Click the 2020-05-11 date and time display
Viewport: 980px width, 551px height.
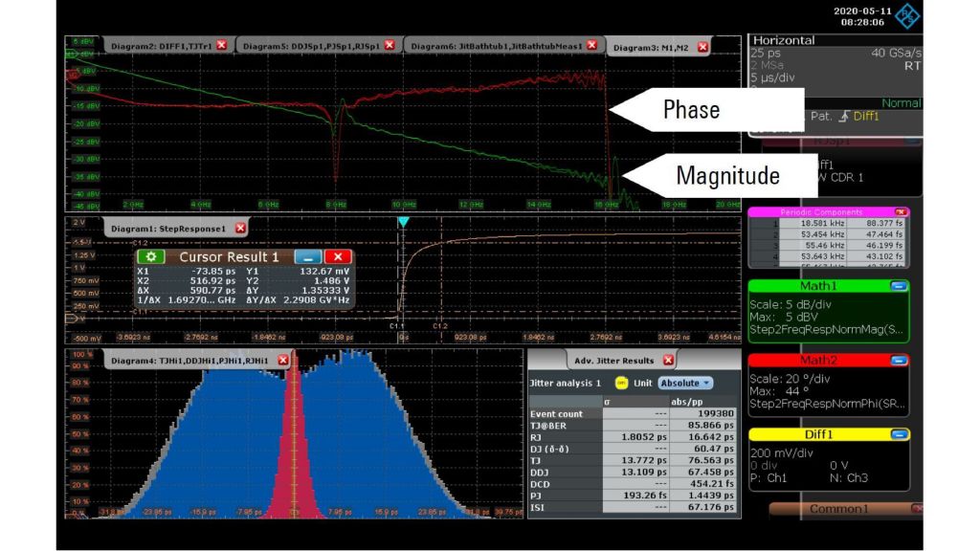[862, 16]
